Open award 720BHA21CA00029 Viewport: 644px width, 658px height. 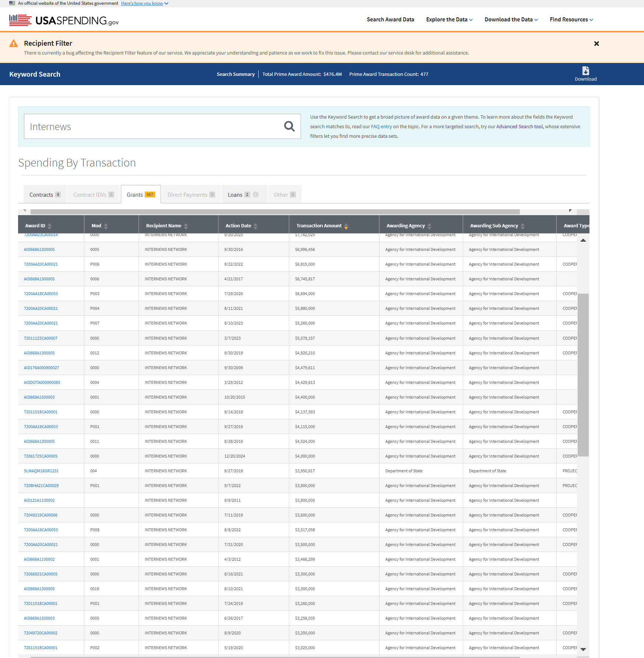41,486
